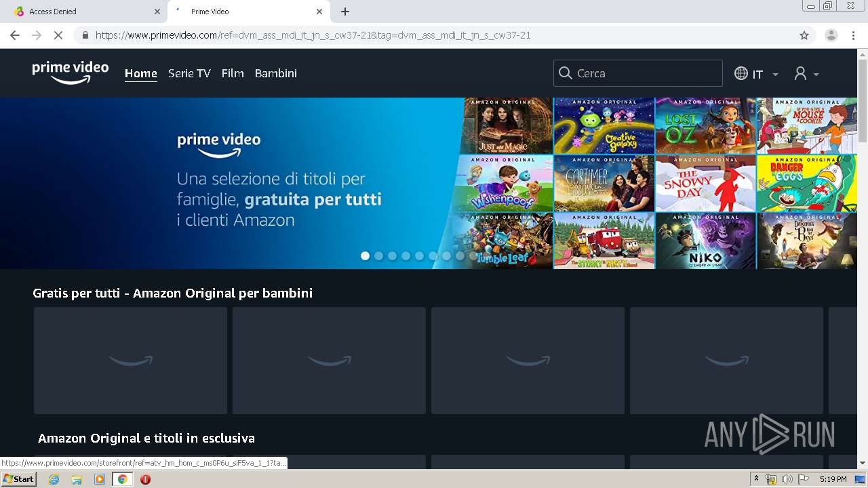Open media player taskbar icon
868x488 pixels.
[100, 479]
